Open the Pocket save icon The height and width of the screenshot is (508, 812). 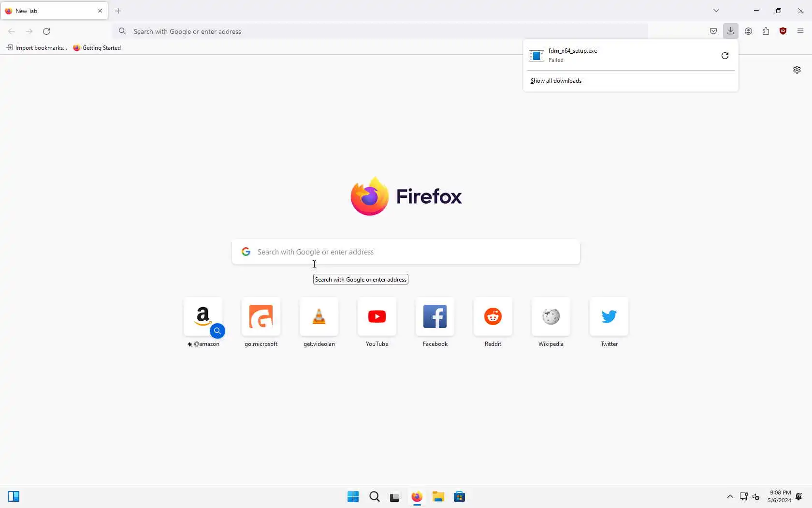pos(713,31)
